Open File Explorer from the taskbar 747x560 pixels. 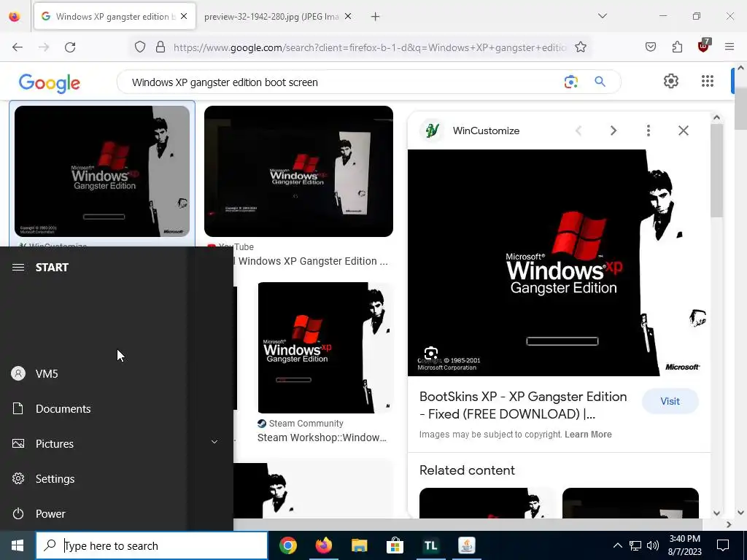359,545
